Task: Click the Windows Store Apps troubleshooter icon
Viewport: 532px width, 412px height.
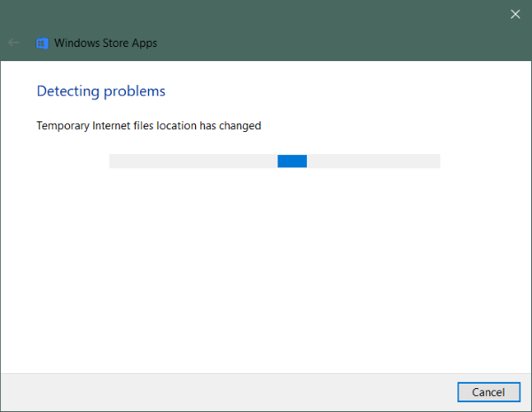Action: point(42,42)
